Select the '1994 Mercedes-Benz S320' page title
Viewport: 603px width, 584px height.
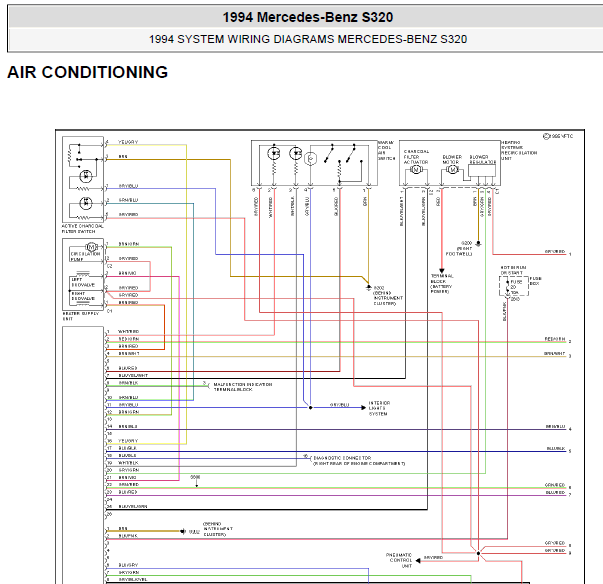[x=308, y=17]
